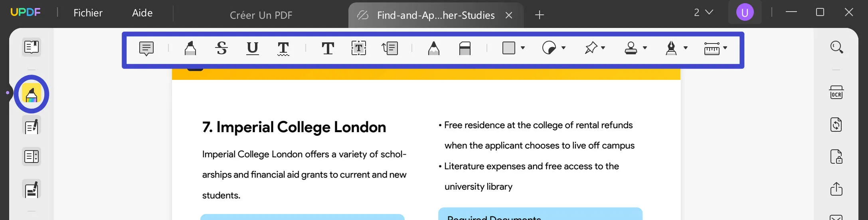868x220 pixels.
Task: Select the text comment (typewriter) tool
Action: [x=328, y=48]
